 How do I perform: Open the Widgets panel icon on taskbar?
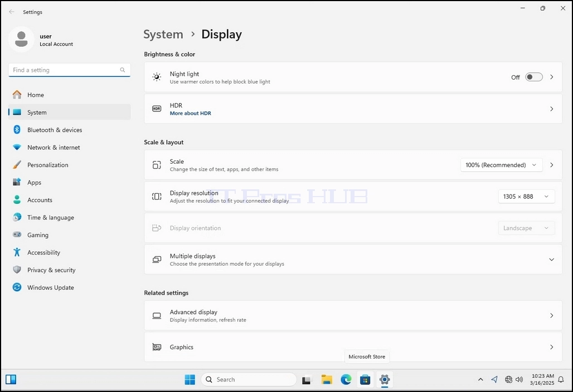pos(11,380)
